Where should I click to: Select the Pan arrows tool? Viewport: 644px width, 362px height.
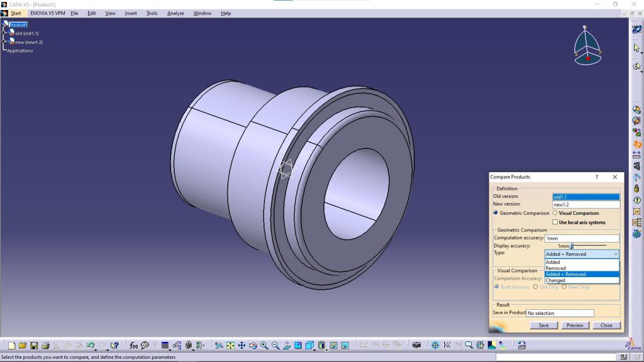coord(241,346)
